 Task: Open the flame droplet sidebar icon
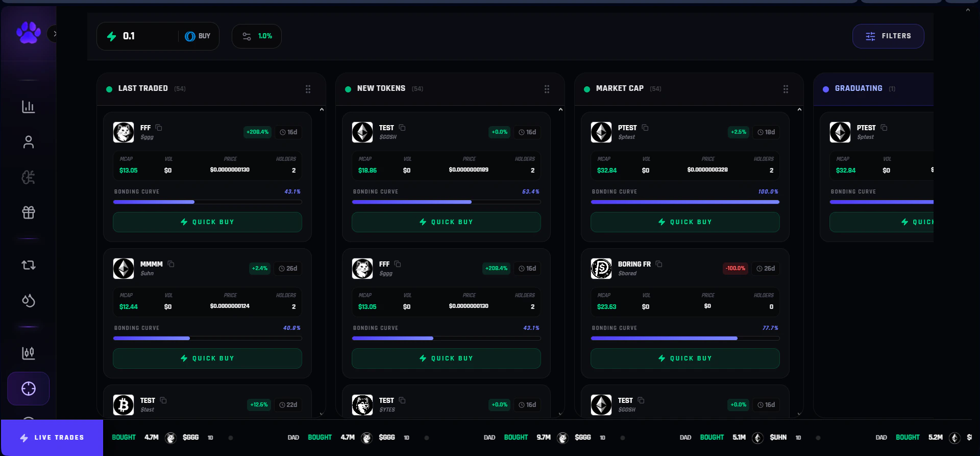point(29,300)
